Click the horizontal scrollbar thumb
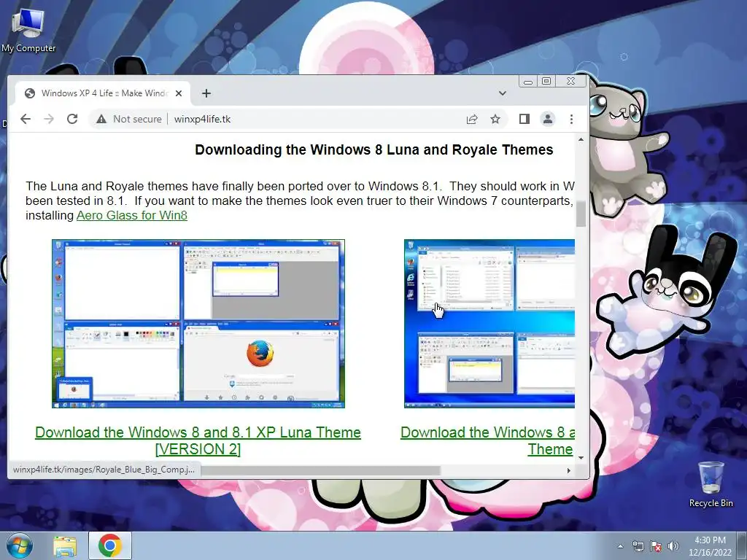 [320, 470]
